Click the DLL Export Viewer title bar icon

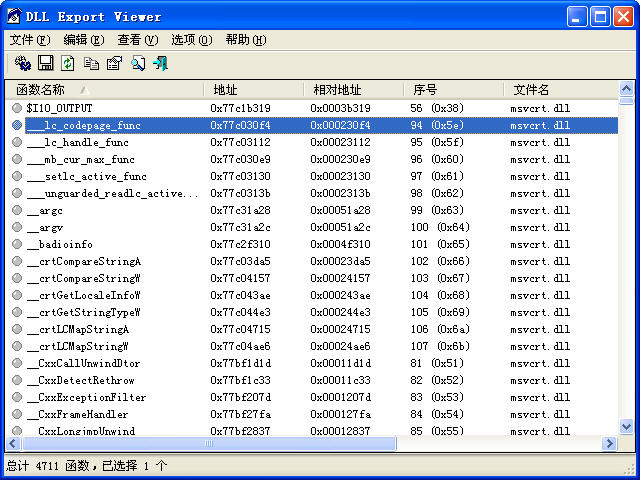(14, 16)
